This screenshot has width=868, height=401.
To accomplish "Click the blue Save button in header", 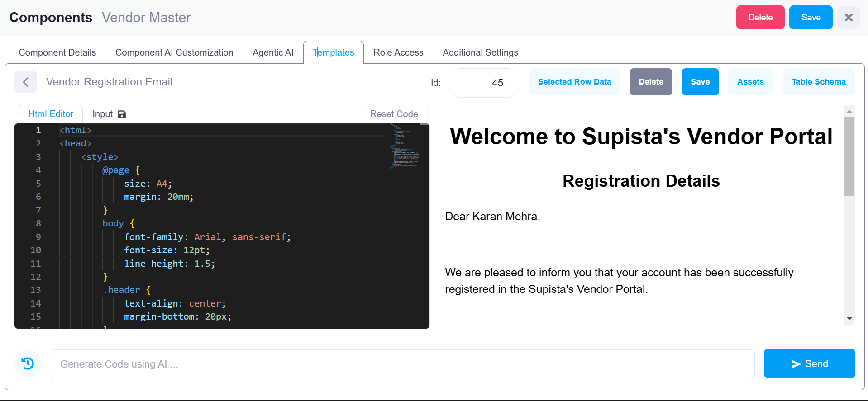I will [x=811, y=18].
